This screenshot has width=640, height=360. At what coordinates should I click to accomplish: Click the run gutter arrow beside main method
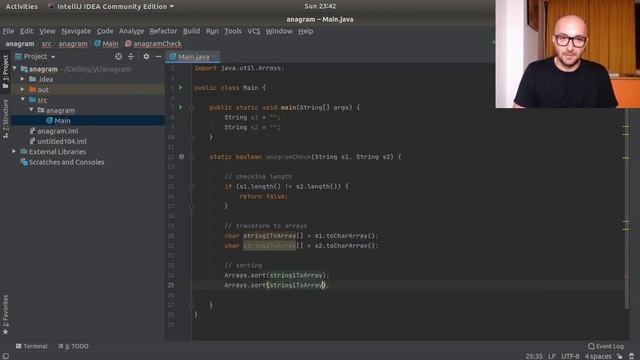tap(181, 107)
